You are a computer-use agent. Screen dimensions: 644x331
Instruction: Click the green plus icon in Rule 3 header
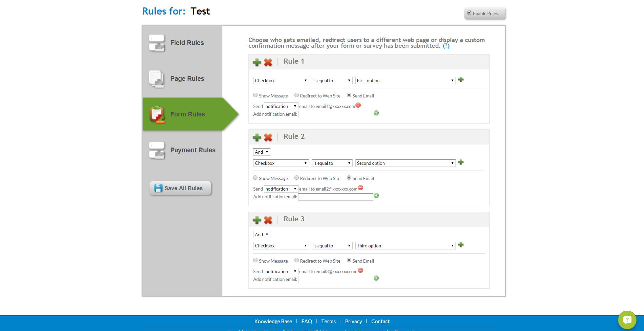257,220
